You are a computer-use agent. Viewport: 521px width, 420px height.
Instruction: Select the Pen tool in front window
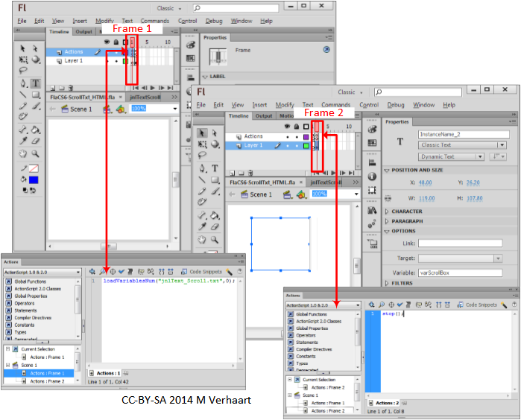[x=202, y=168]
